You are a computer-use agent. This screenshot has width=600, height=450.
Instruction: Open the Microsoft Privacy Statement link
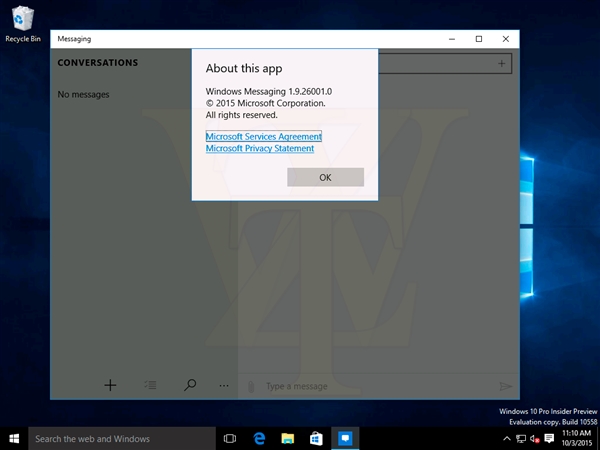[x=259, y=148]
